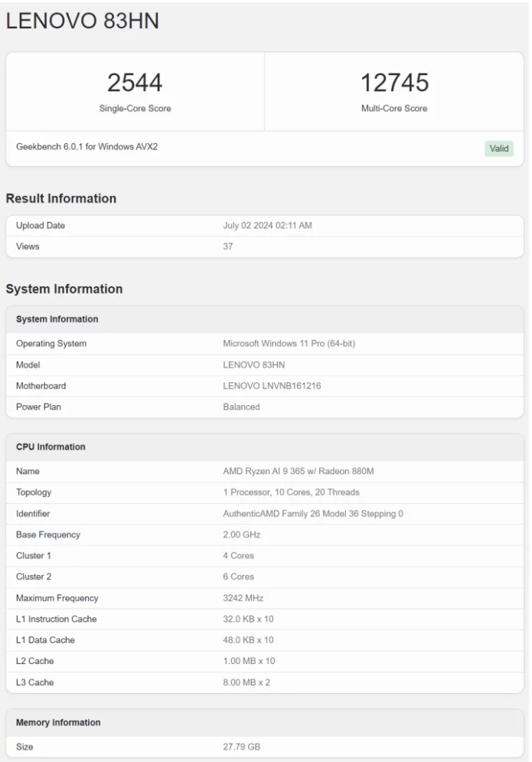The image size is (532, 762).
Task: Select the LENOVO 83HN model value
Action: pyautogui.click(x=254, y=365)
